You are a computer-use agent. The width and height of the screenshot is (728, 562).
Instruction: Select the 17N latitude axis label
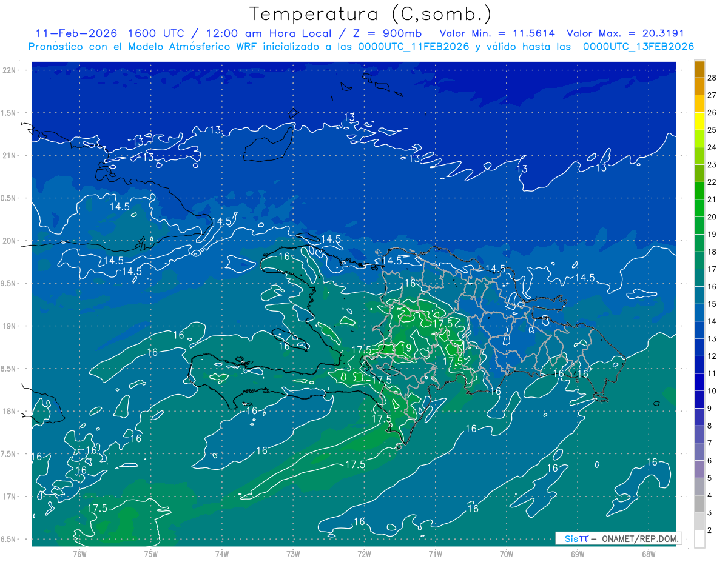(x=9, y=497)
